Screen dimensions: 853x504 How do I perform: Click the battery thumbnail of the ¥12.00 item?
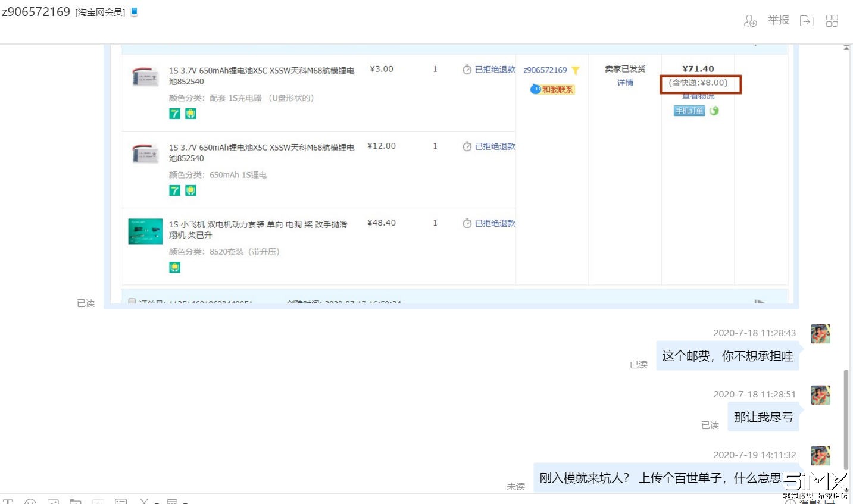pyautogui.click(x=145, y=154)
